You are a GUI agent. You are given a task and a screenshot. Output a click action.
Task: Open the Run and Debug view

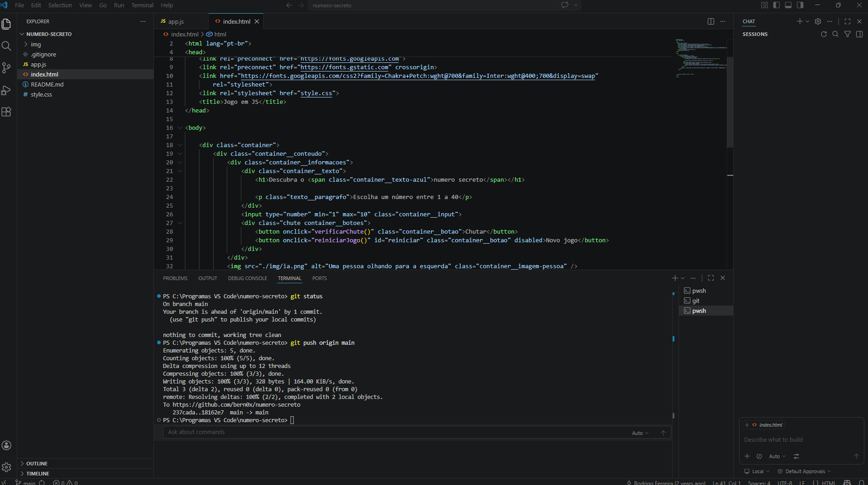click(6, 90)
